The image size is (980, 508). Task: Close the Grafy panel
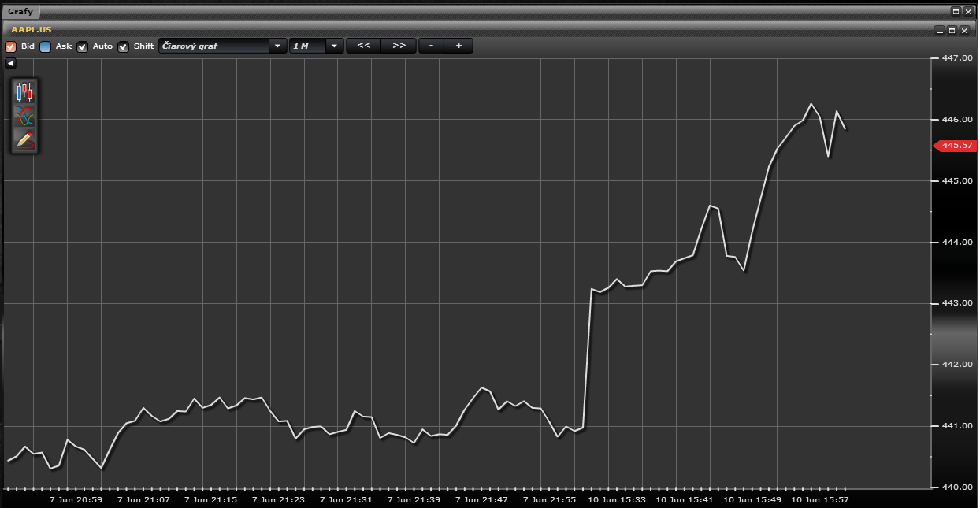pos(968,12)
